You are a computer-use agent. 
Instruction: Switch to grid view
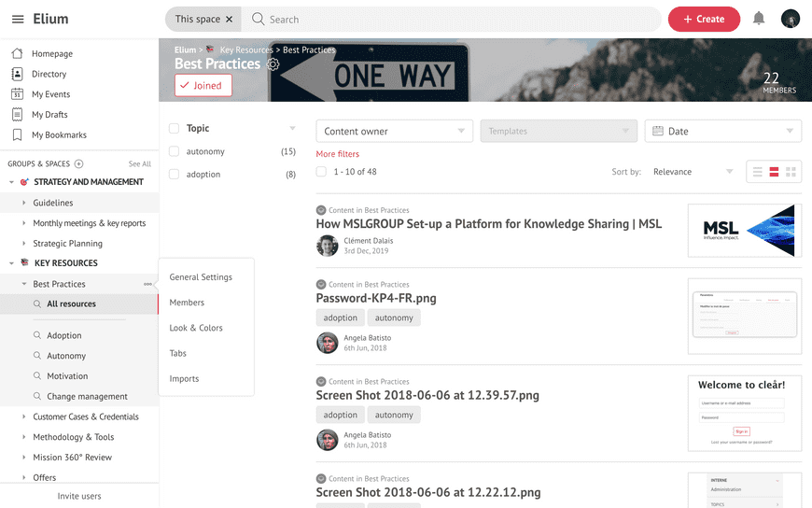[x=791, y=172]
